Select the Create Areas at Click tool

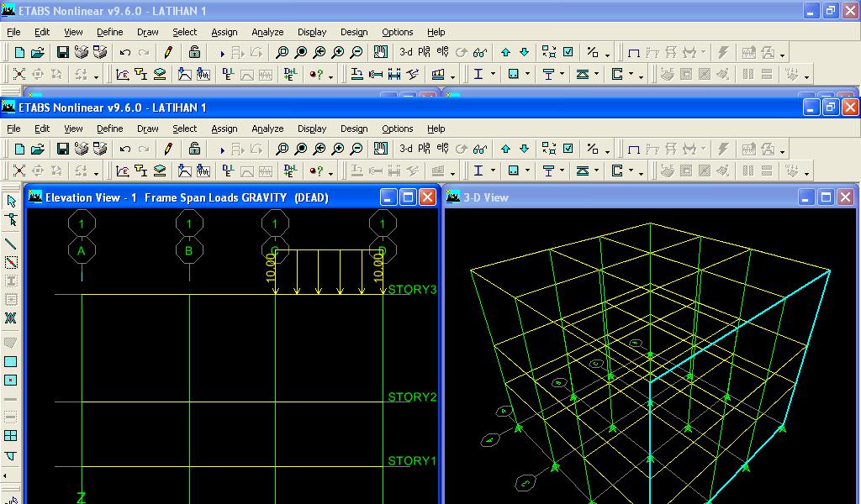pos(11,380)
